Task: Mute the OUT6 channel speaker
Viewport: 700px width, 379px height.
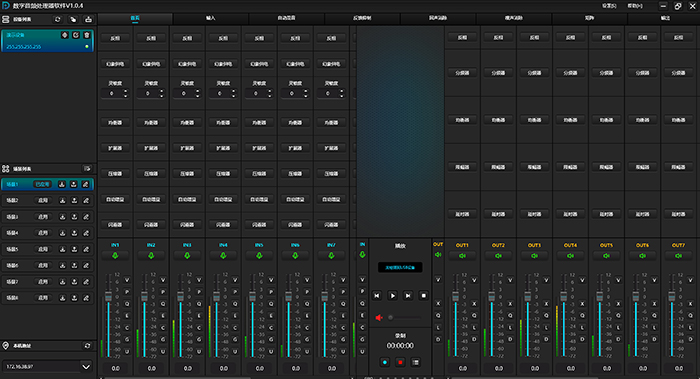Action: [x=642, y=256]
